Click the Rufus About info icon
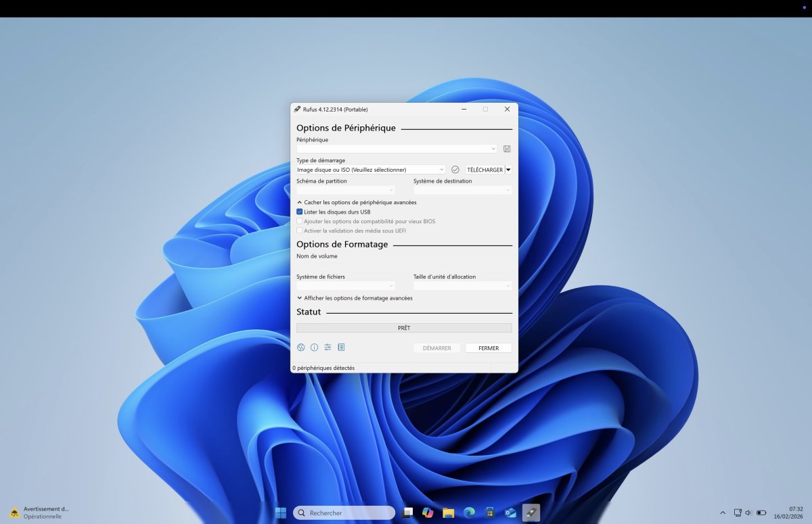This screenshot has height=524, width=812. 314,347
